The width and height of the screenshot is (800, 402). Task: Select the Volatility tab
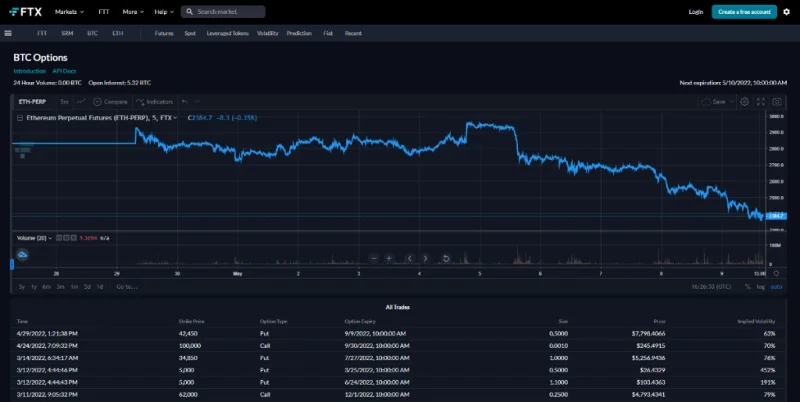tap(267, 33)
